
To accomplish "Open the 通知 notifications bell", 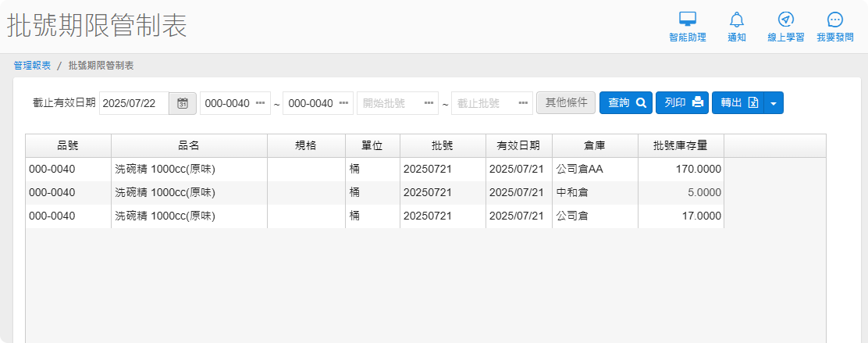I will [x=737, y=27].
